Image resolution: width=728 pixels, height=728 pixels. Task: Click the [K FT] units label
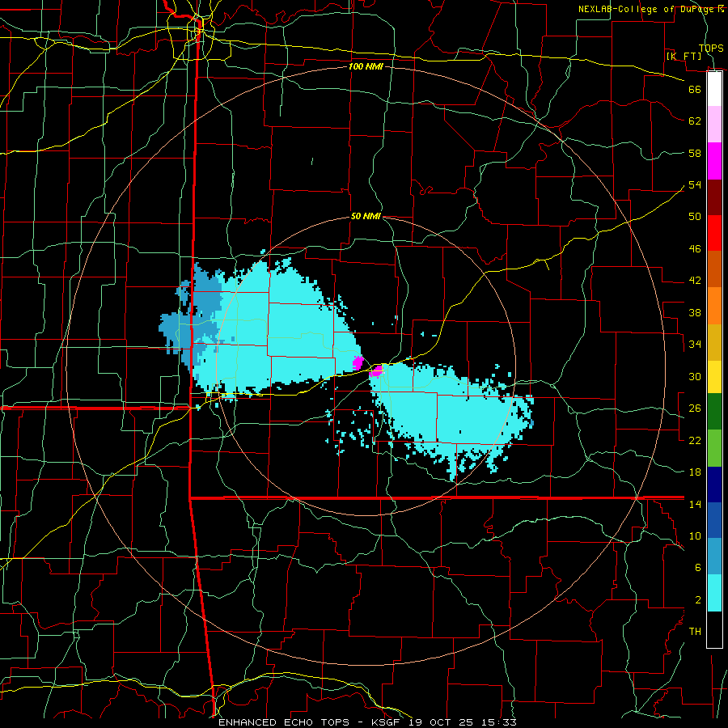tap(684, 56)
